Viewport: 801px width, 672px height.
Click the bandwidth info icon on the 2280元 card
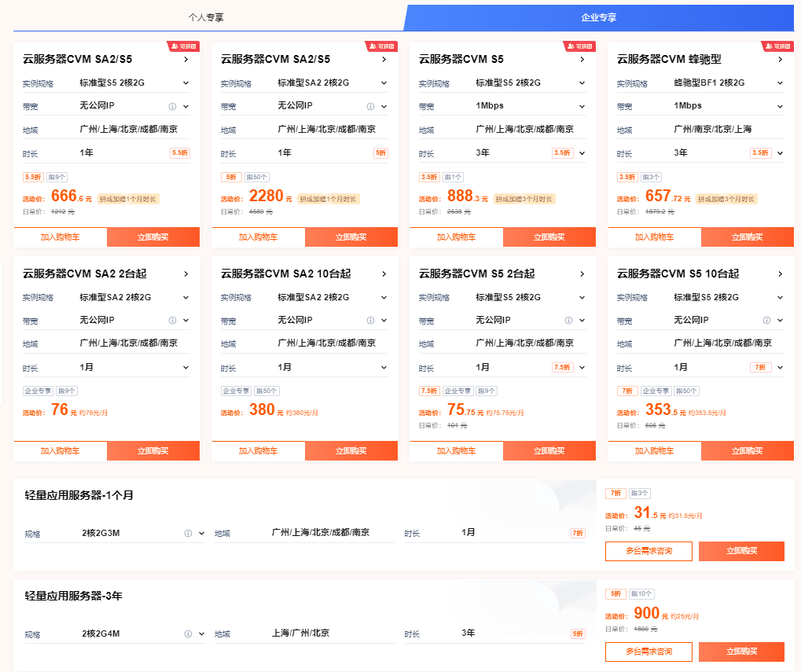point(370,106)
